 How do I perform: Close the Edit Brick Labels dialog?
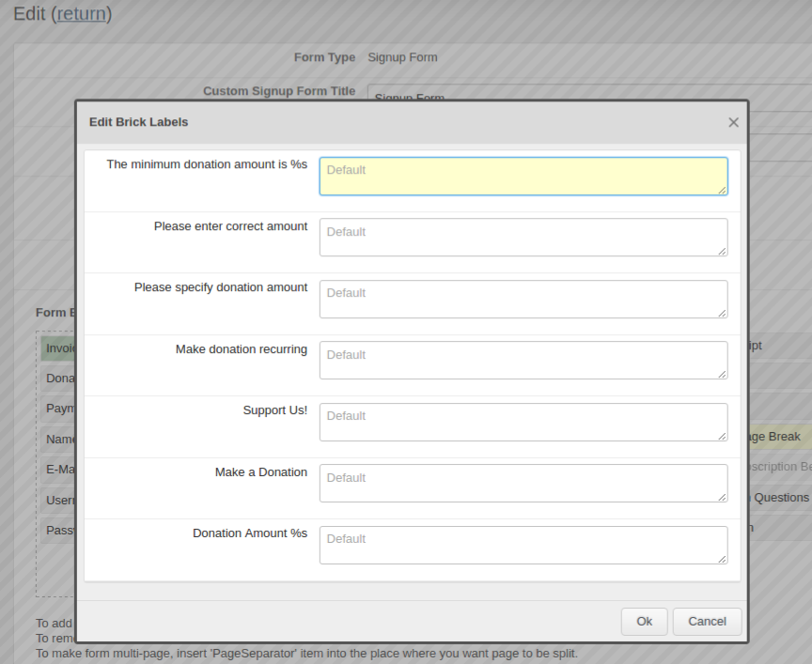(733, 122)
